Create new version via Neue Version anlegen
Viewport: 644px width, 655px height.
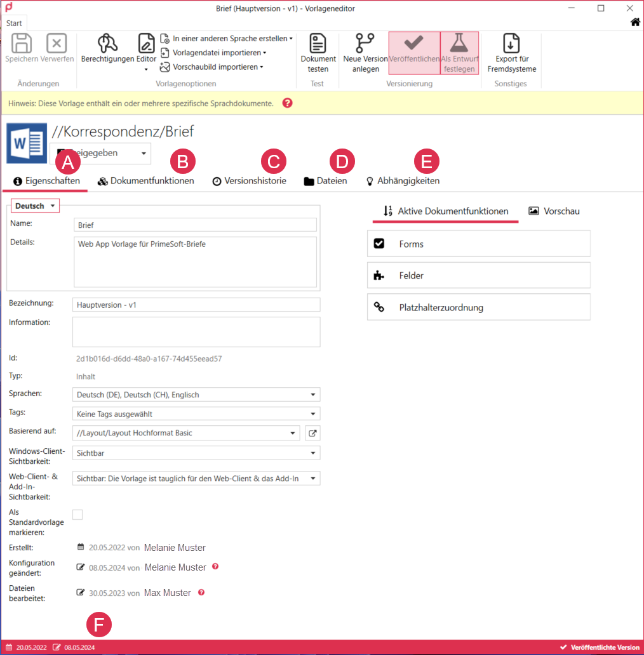point(365,53)
